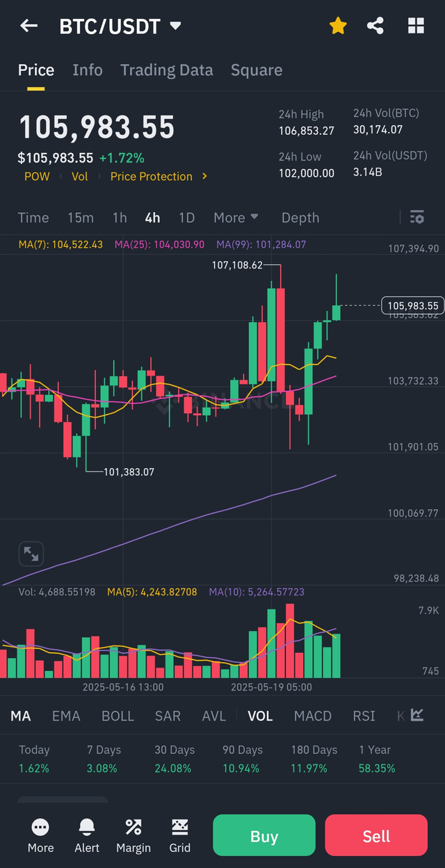Toggle the RSI sub-indicator

click(x=364, y=716)
